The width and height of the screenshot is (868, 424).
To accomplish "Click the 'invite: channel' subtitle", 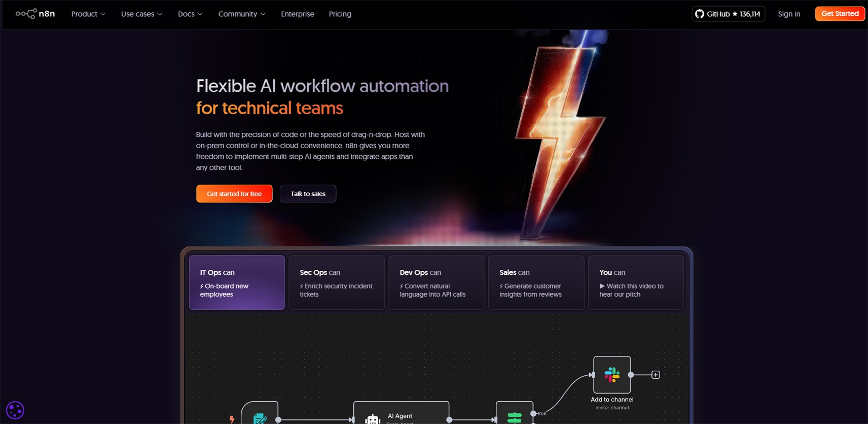I will coord(612,408).
